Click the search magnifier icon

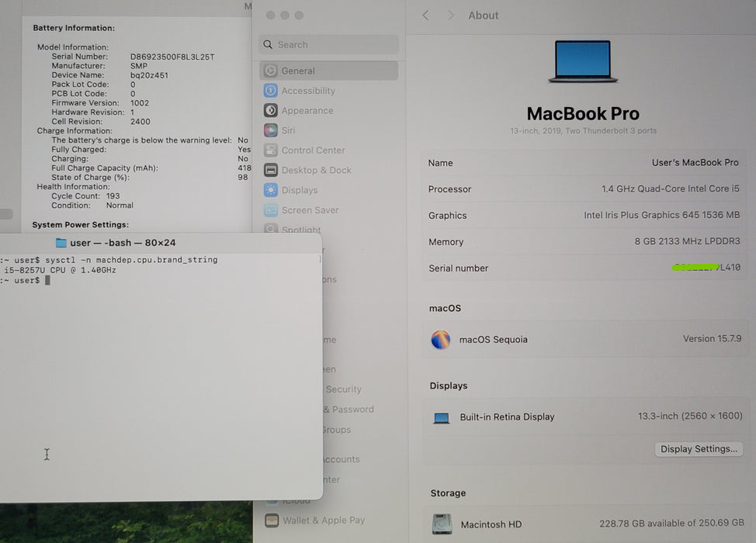coord(268,44)
